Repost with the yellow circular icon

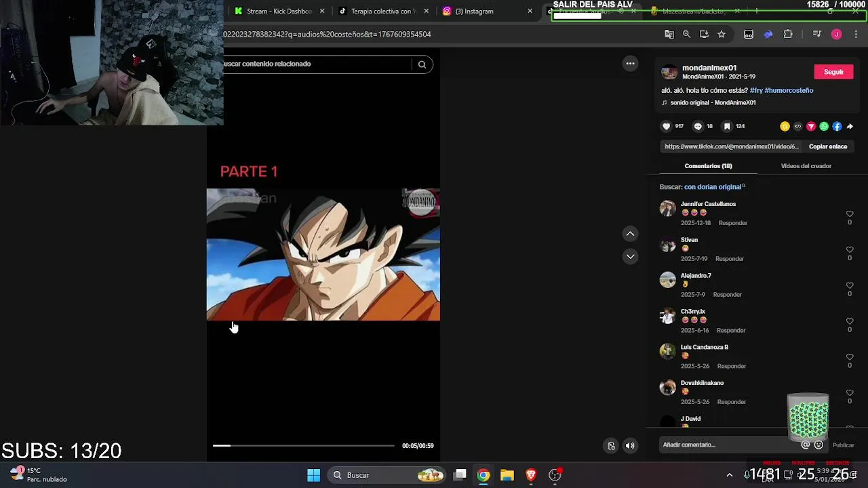[x=785, y=126]
